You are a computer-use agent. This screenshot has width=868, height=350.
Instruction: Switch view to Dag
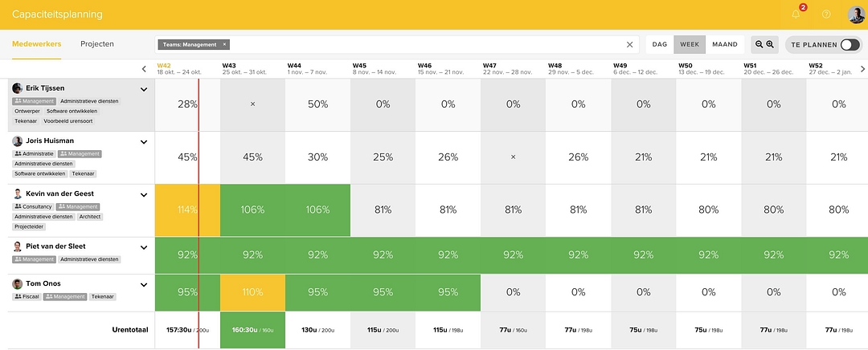[x=660, y=45]
